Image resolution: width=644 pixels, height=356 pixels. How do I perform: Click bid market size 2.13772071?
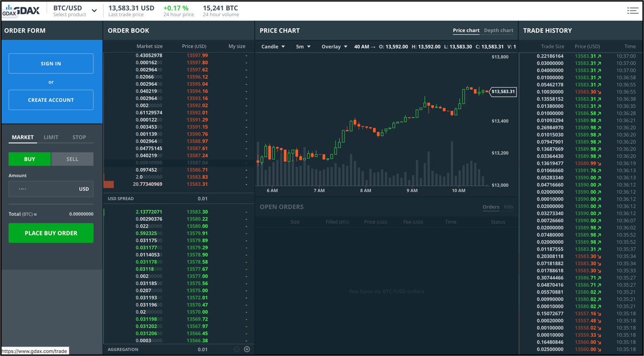[x=149, y=212]
